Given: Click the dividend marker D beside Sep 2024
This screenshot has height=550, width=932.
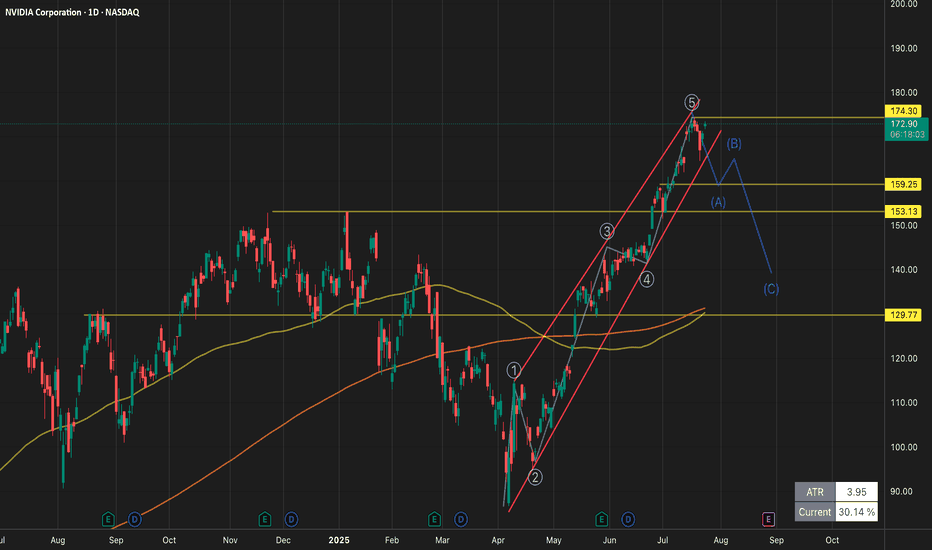Looking at the screenshot, I should 134,520.
